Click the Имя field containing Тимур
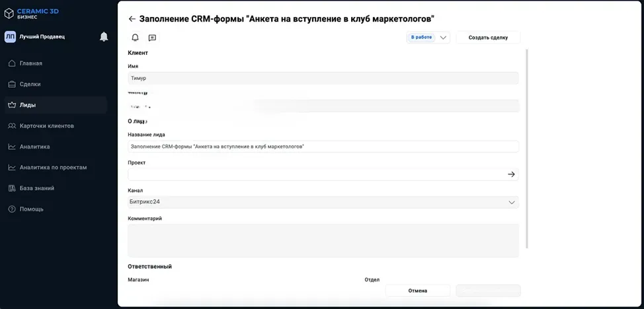 (x=323, y=79)
